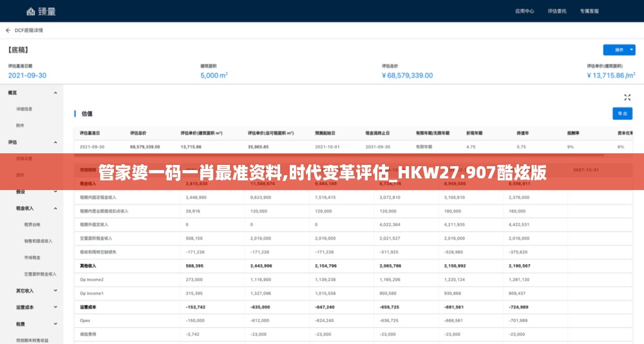The image size is (644, 344).
Task: Expand the 运营成本 sidebar group
Action: coord(55,307)
